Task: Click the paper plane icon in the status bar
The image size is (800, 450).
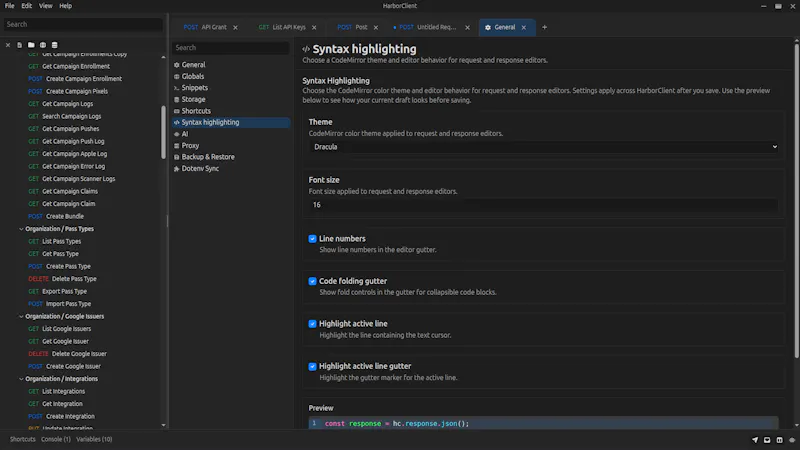Action: [755, 440]
